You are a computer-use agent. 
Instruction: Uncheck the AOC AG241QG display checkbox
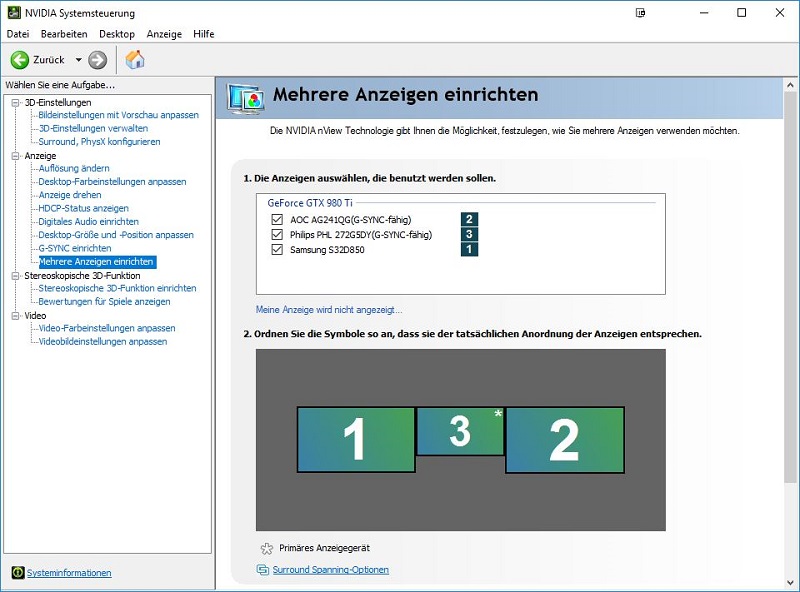tap(277, 219)
